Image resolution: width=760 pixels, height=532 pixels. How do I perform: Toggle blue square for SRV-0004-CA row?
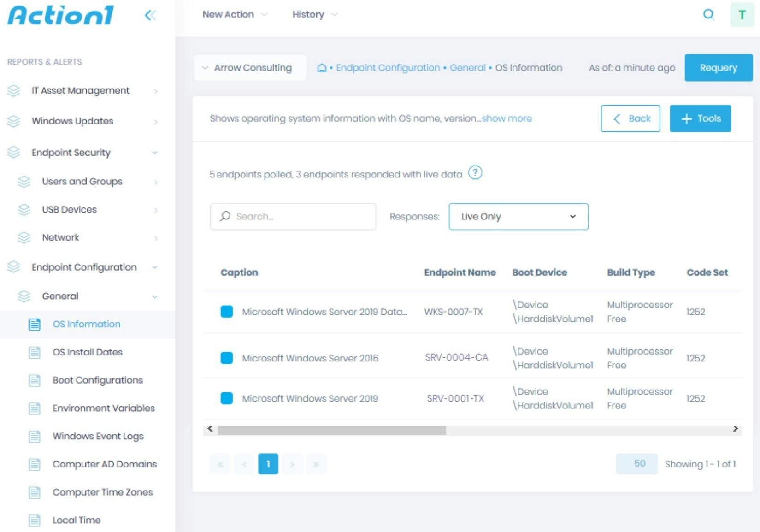(227, 358)
